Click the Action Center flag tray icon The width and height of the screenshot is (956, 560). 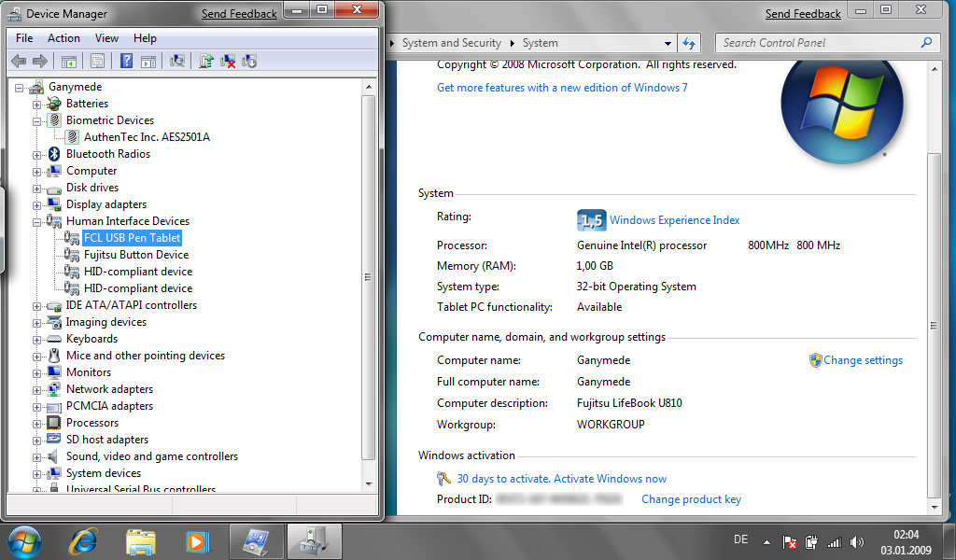[x=790, y=541]
